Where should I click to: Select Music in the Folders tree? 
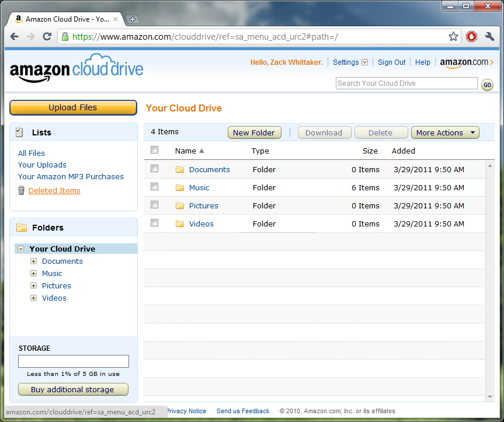(52, 274)
